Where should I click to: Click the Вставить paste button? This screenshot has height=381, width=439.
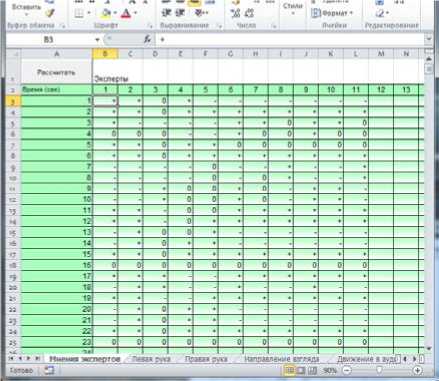26,9
